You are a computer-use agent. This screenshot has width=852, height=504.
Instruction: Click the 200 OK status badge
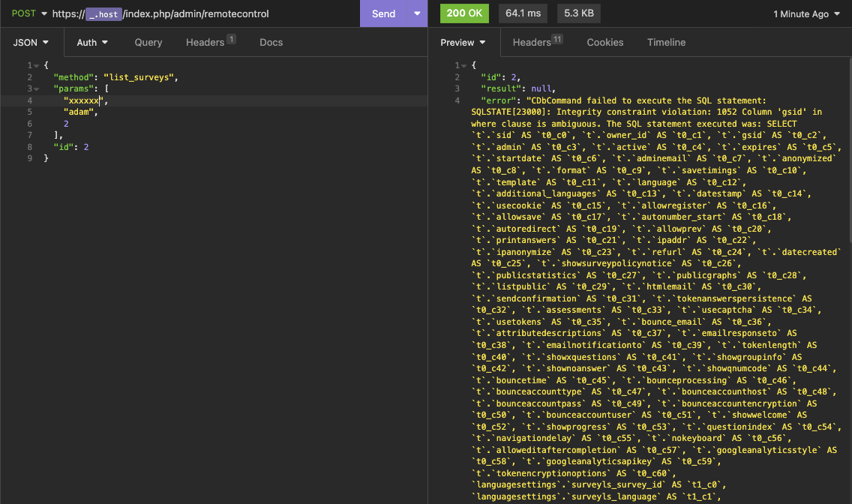tap(464, 13)
